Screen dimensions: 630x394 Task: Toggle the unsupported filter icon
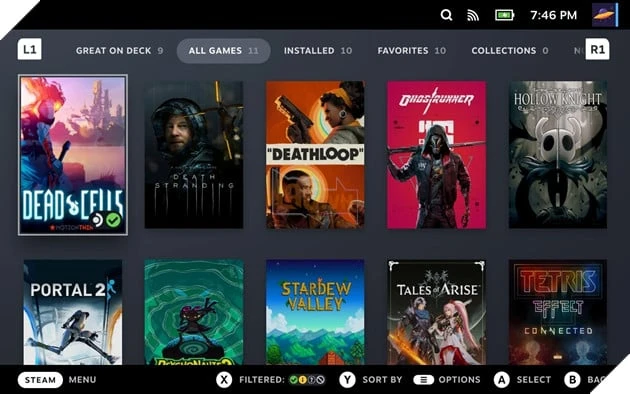pos(320,380)
